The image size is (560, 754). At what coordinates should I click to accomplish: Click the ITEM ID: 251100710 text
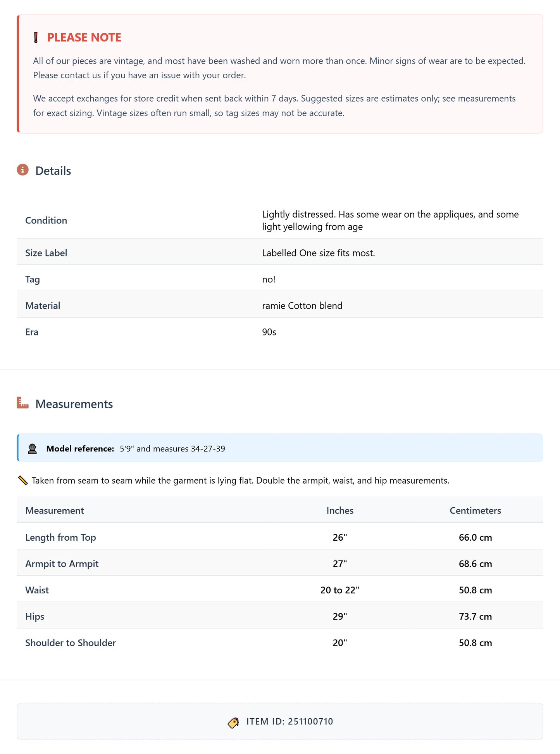(289, 721)
